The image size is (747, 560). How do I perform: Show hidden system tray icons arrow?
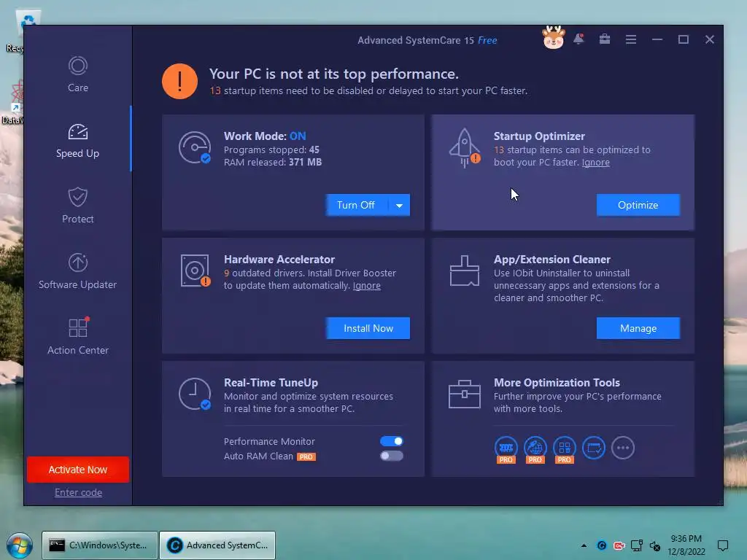(584, 545)
